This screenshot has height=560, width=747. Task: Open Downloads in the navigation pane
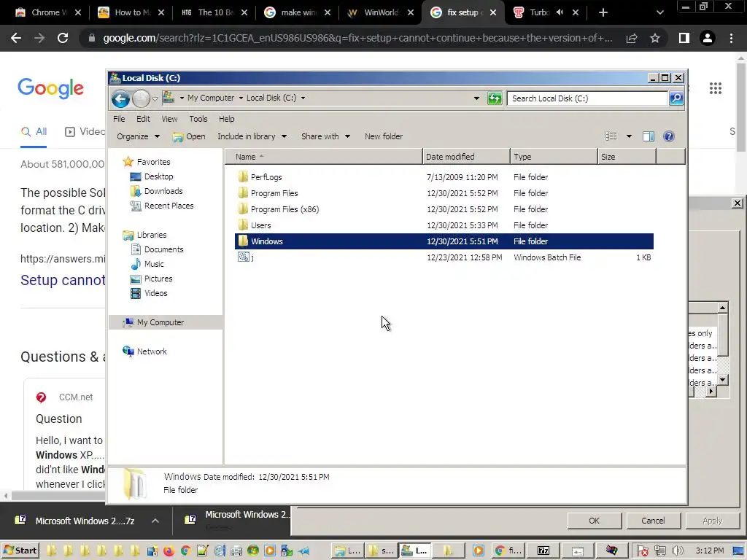[x=163, y=191]
